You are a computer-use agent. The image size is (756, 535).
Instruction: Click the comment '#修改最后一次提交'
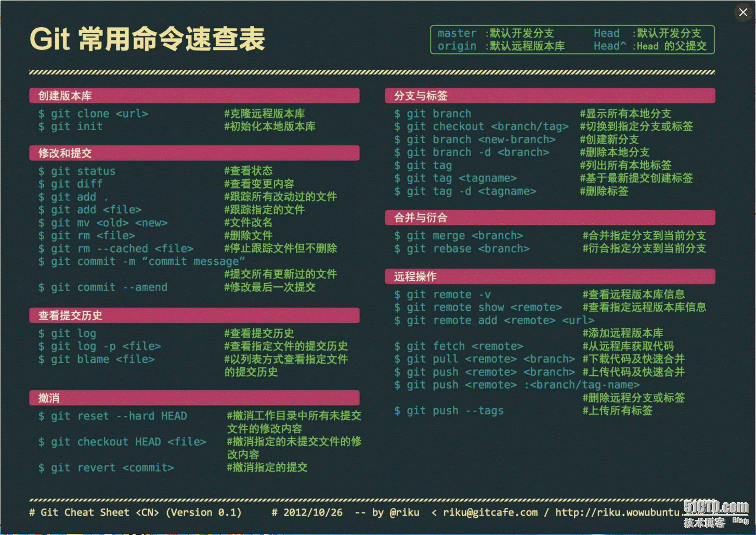tap(270, 287)
